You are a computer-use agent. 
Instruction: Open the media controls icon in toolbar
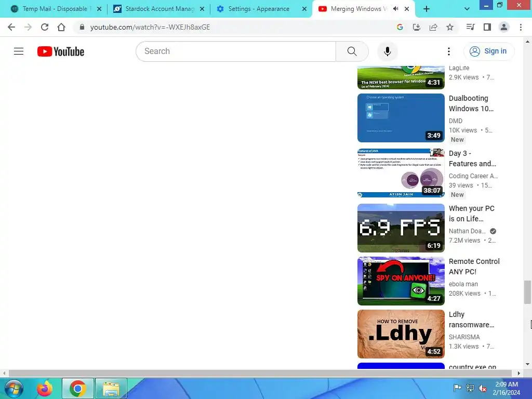470,27
